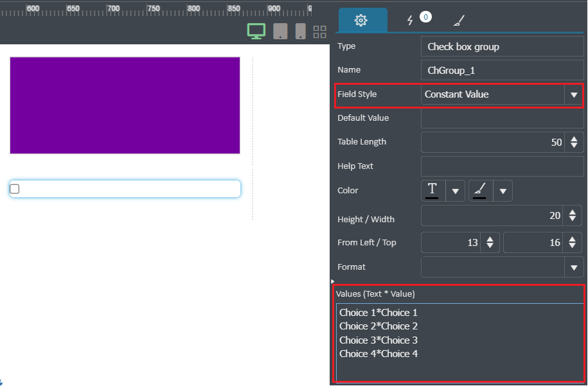Click the Default Value input field
This screenshot has width=588, height=386.
coord(502,118)
